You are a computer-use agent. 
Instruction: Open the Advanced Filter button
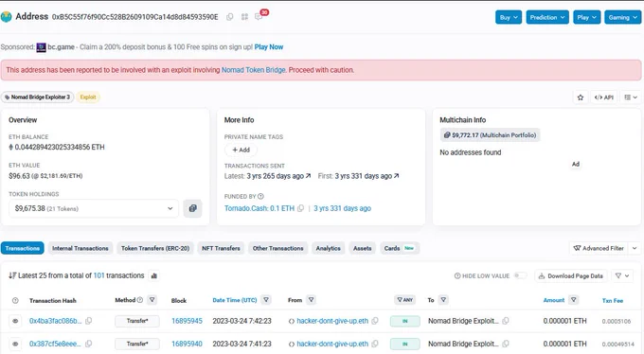[599, 248]
